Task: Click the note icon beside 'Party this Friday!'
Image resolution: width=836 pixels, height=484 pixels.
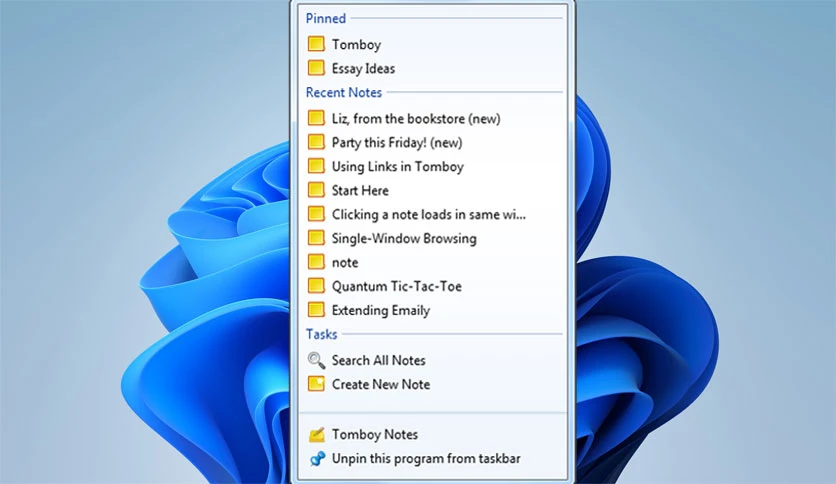Action: (316, 142)
